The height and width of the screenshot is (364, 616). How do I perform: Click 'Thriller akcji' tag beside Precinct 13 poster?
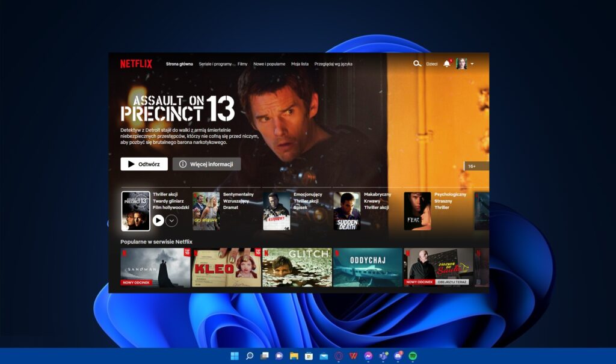point(165,194)
